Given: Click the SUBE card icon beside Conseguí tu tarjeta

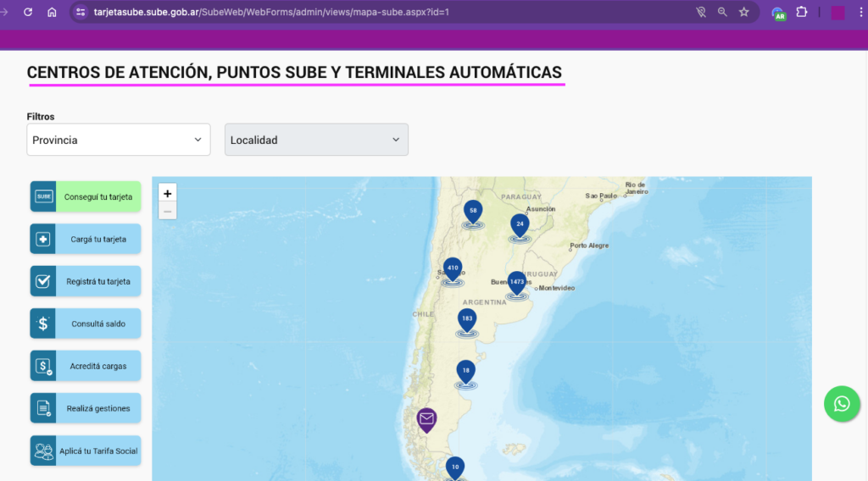Looking at the screenshot, I should [x=43, y=196].
